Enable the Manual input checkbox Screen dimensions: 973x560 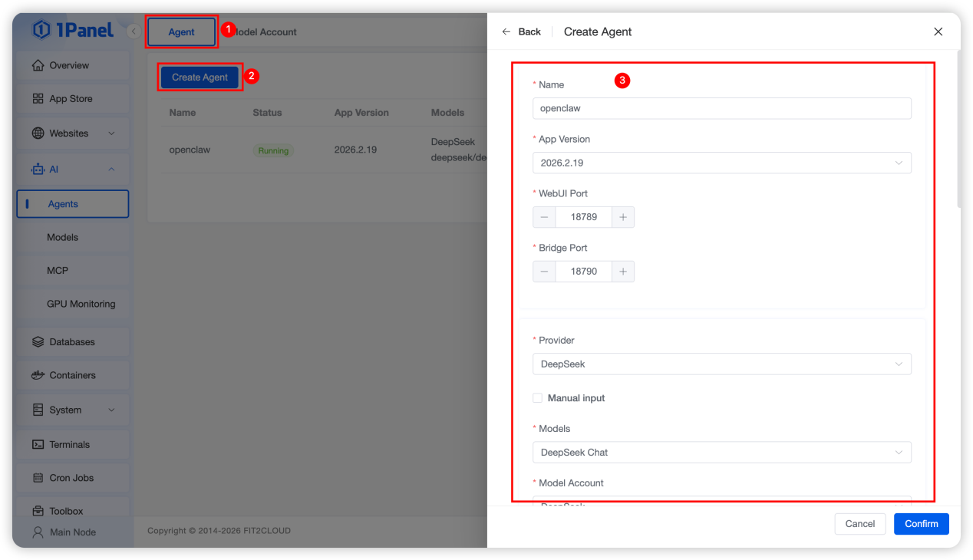(x=538, y=398)
